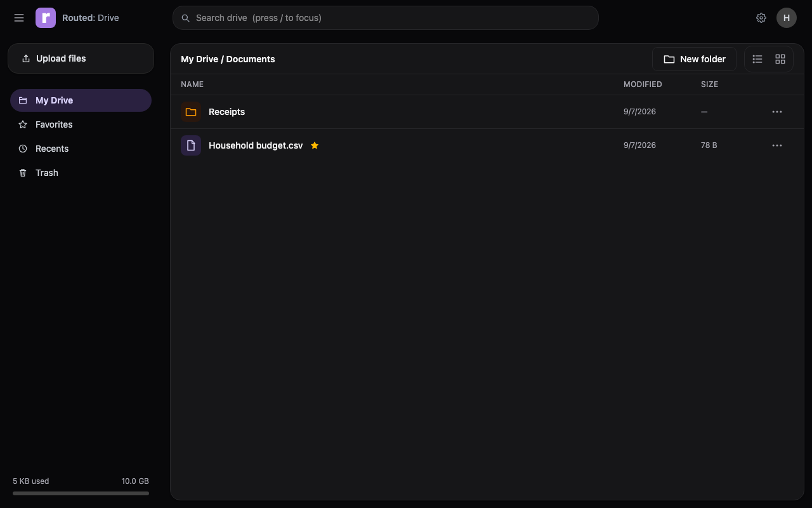This screenshot has height=508, width=812.
Task: Switch to grid view layout
Action: pyautogui.click(x=780, y=59)
